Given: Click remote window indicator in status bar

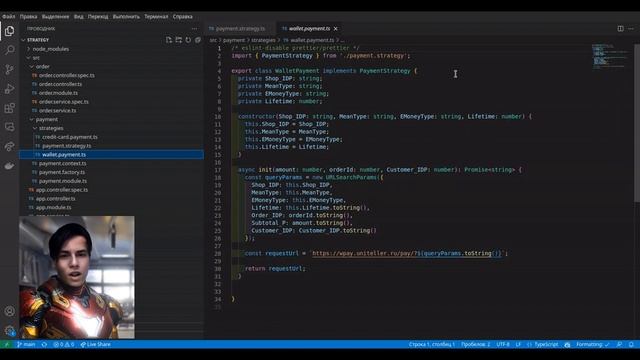Looking at the screenshot, I should click(7, 344).
